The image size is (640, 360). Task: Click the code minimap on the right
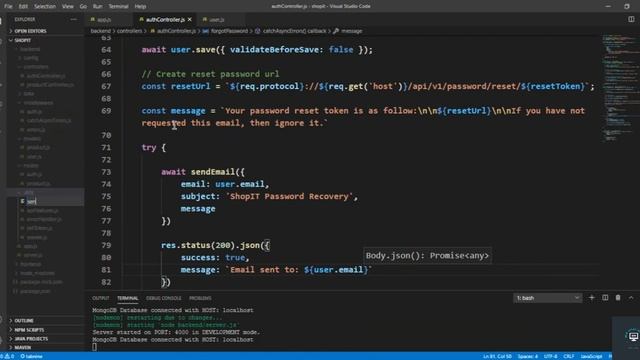620,88
